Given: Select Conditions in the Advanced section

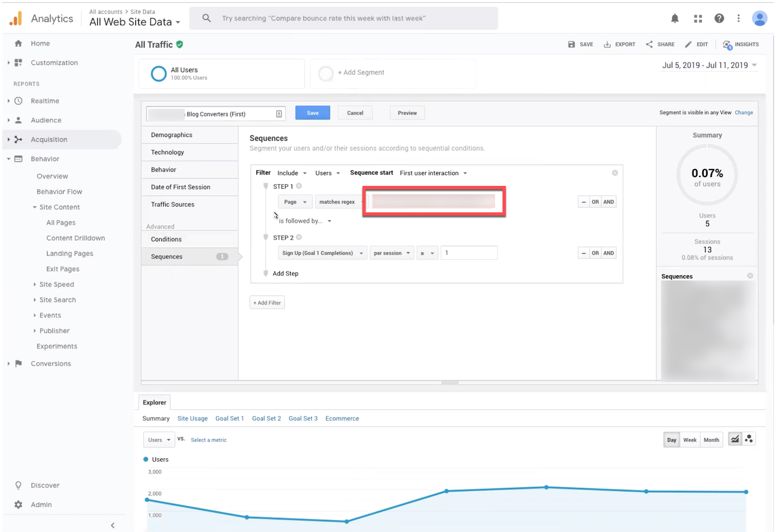Looking at the screenshot, I should click(166, 239).
